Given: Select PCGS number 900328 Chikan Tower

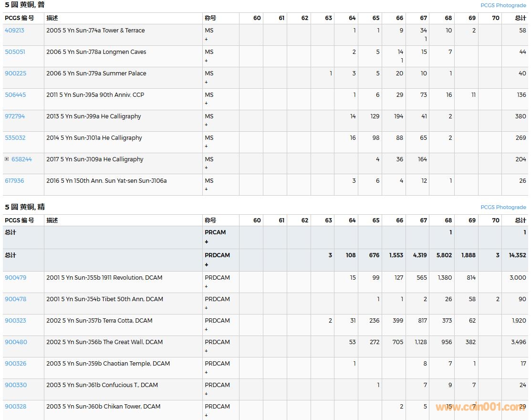Looking at the screenshot, I should pos(15,407).
